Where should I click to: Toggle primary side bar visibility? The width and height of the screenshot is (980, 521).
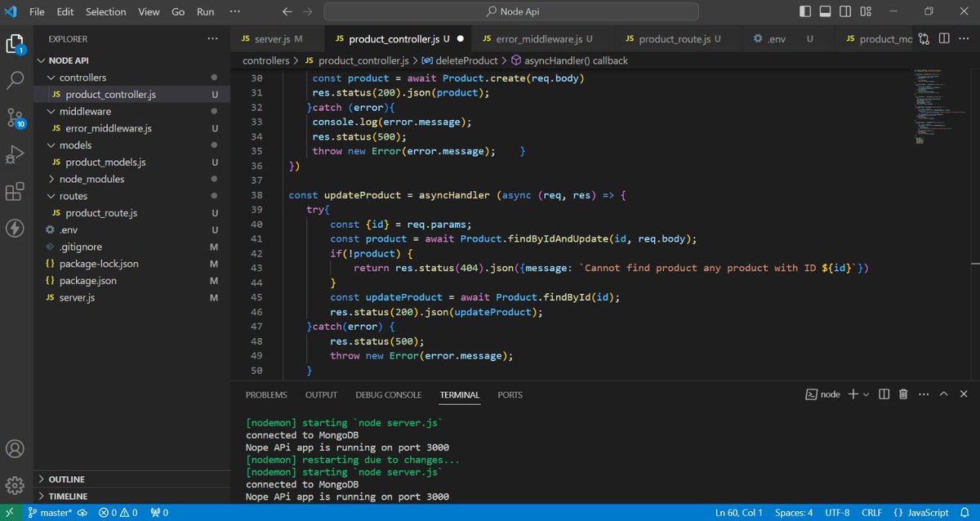click(806, 11)
